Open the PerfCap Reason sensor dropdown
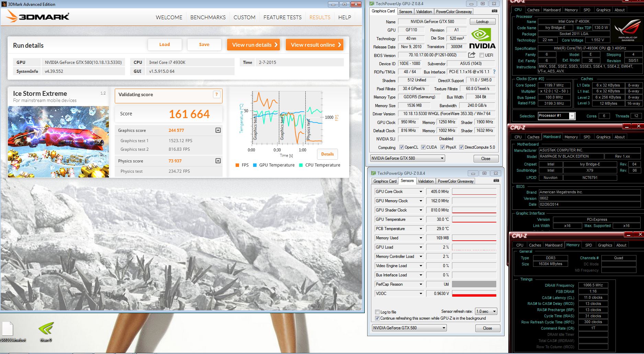 point(421,284)
